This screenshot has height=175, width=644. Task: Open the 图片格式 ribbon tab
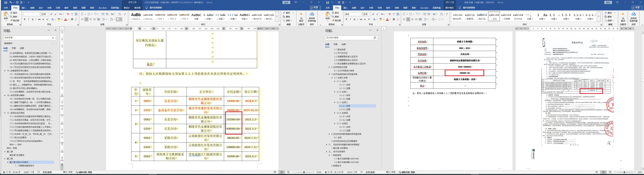449,8
